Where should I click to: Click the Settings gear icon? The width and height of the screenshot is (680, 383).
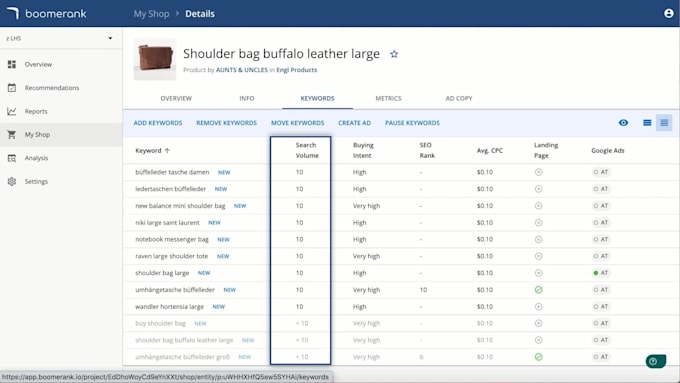pyautogui.click(x=12, y=181)
